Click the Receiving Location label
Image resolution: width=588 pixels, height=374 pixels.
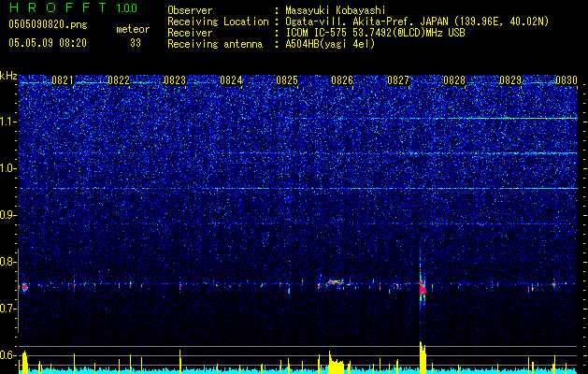pyautogui.click(x=218, y=22)
